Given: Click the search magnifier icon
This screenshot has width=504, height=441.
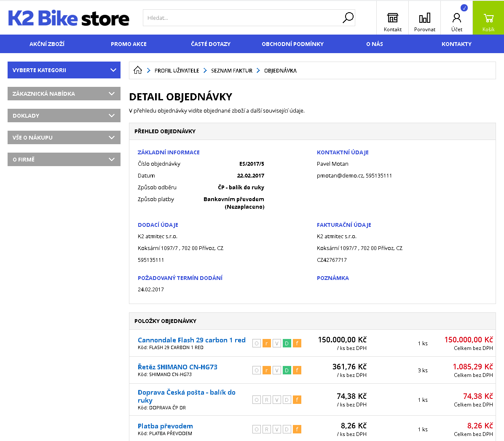Looking at the screenshot, I should pyautogui.click(x=348, y=18).
